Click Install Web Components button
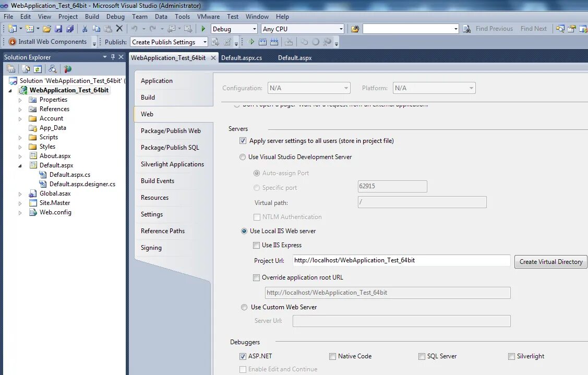The image size is (588, 375). coord(49,42)
